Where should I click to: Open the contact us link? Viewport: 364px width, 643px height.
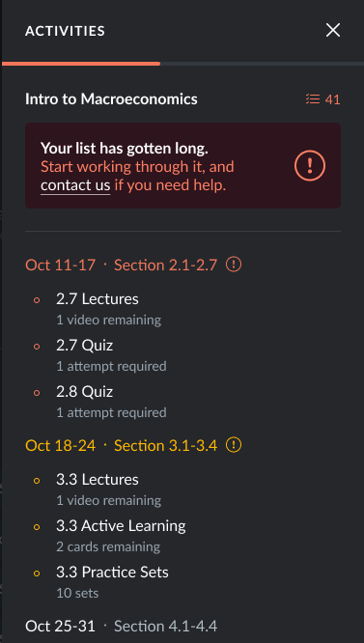75,185
